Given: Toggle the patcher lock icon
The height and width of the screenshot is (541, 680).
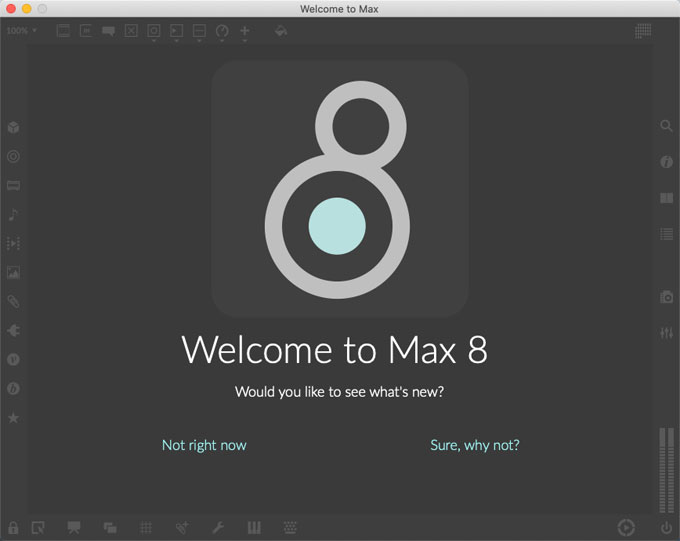Looking at the screenshot, I should (x=14, y=527).
